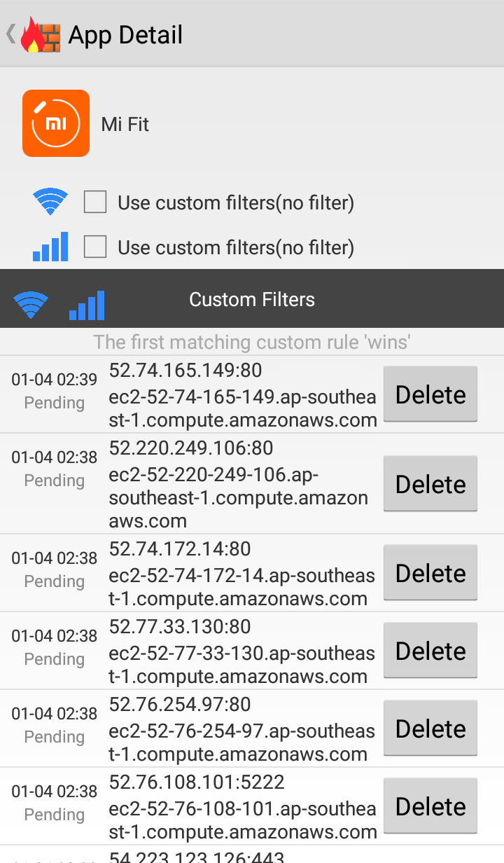The height and width of the screenshot is (863, 504).
Task: Delete the 52.74.172.14:80 filter
Action: (x=430, y=573)
